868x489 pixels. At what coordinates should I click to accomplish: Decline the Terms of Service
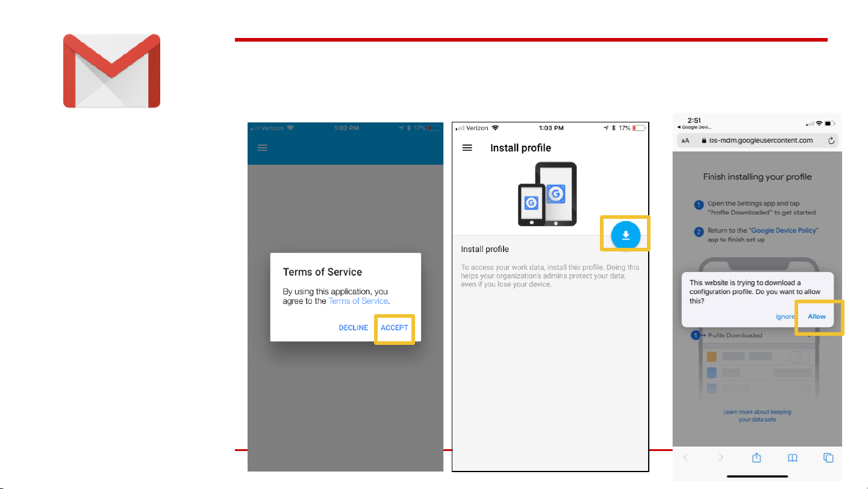pos(353,328)
